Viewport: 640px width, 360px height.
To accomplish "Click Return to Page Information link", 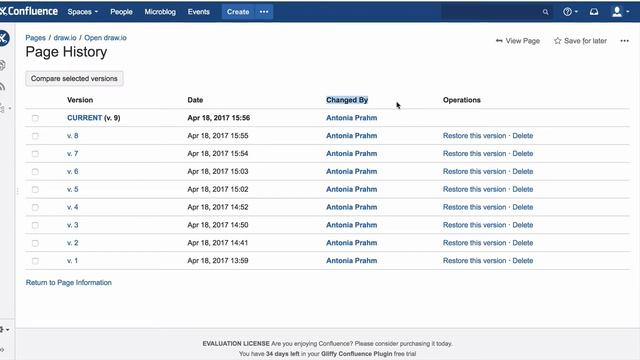I will tap(69, 282).
